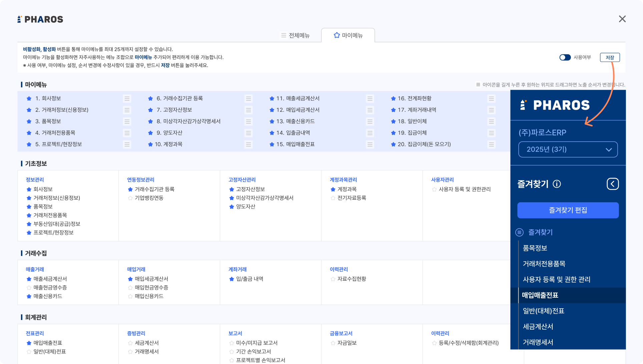
Task: Star 매출현금영수증 under 매출거래
Action: click(x=29, y=288)
